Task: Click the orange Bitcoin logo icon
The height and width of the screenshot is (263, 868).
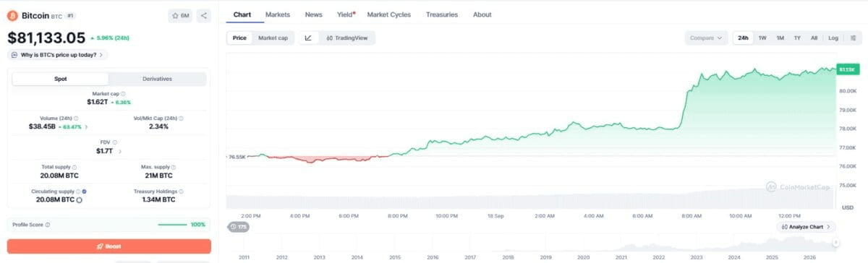Action: click(x=12, y=15)
